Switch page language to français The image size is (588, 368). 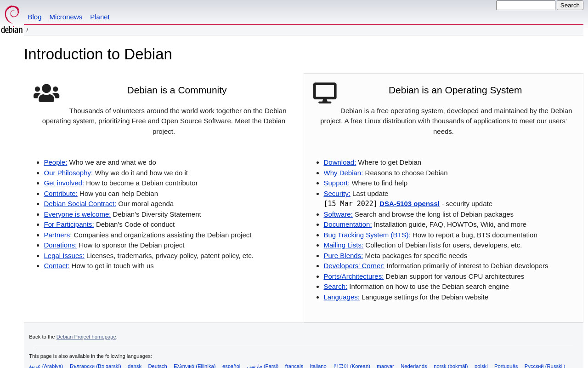[x=294, y=366]
